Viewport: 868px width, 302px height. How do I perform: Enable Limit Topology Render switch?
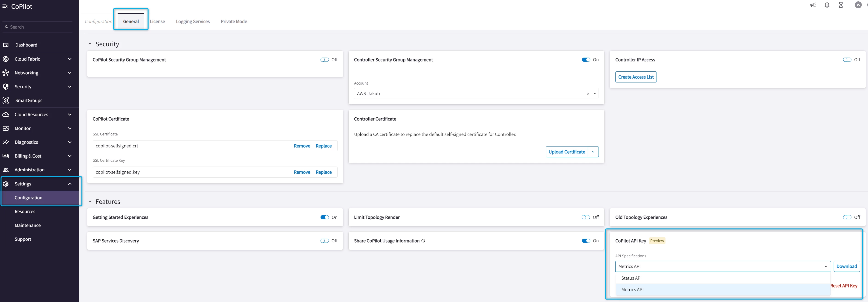click(586, 217)
